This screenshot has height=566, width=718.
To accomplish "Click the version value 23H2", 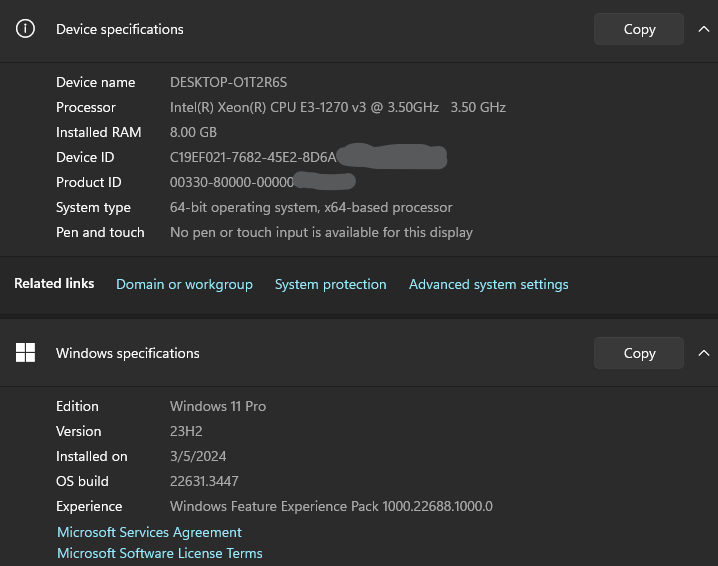I will (x=187, y=431).
